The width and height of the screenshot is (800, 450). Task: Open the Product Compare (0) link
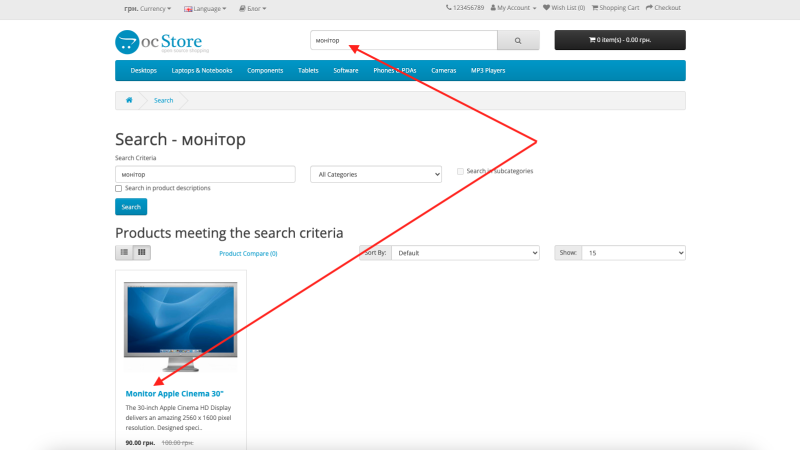click(x=248, y=254)
